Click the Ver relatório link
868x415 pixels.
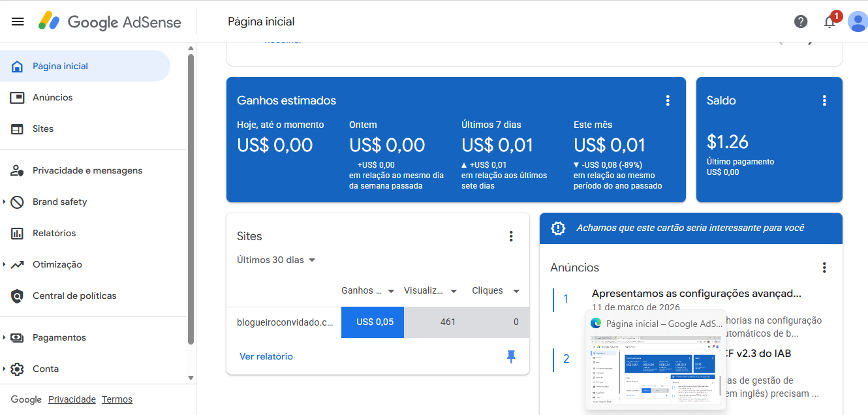266,356
